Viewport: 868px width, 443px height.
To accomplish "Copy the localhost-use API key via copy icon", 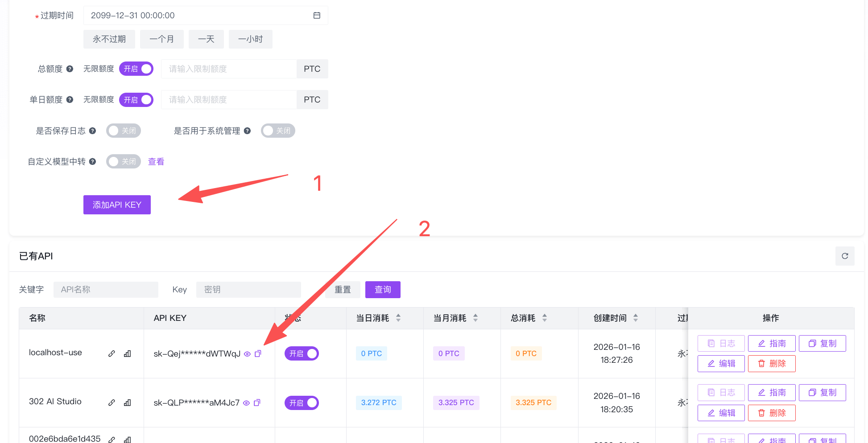I will (258, 354).
